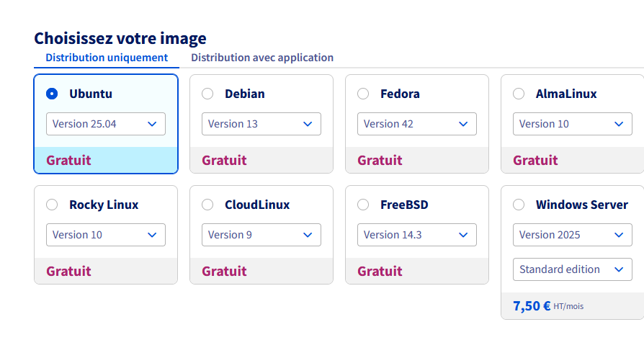Click the Ubuntu card Gratuit label
Viewport: 644px width, 358px height.
[x=68, y=160]
